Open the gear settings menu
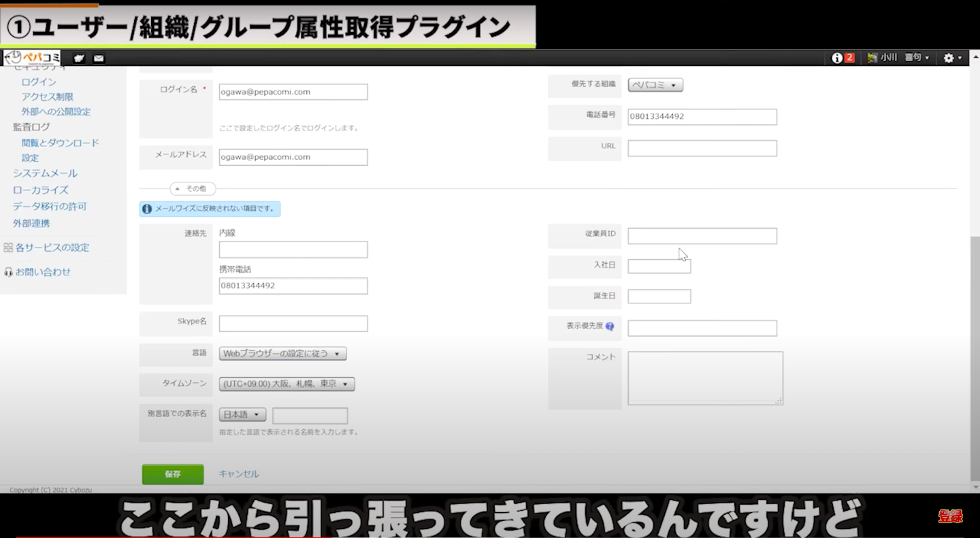 pos(952,58)
